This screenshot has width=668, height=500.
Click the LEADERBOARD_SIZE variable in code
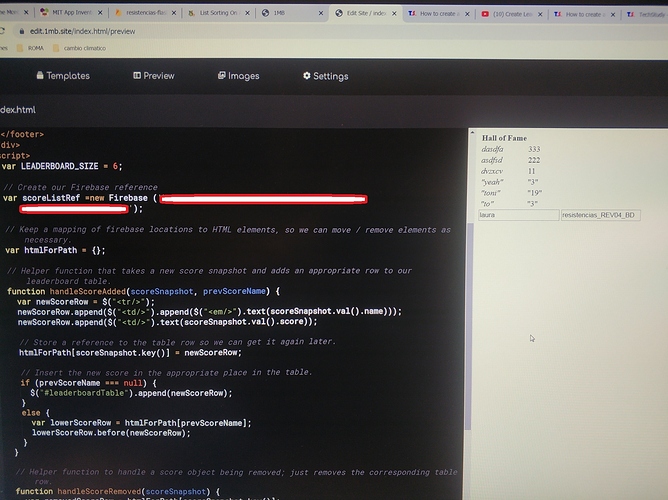pyautogui.click(x=60, y=166)
